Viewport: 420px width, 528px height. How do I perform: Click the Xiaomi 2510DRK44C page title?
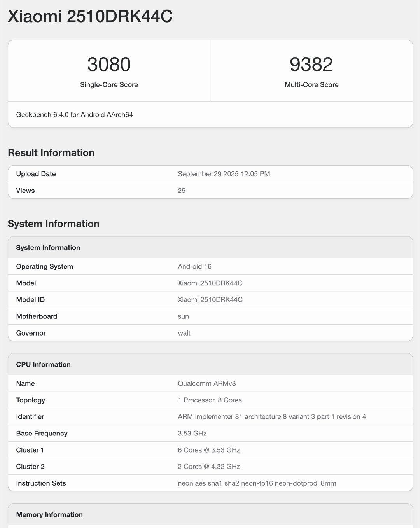coord(90,16)
